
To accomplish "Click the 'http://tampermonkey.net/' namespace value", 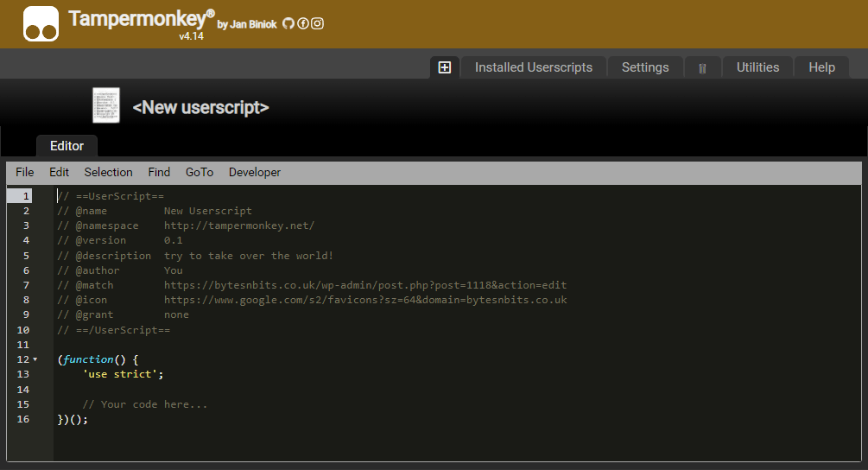I will (239, 225).
